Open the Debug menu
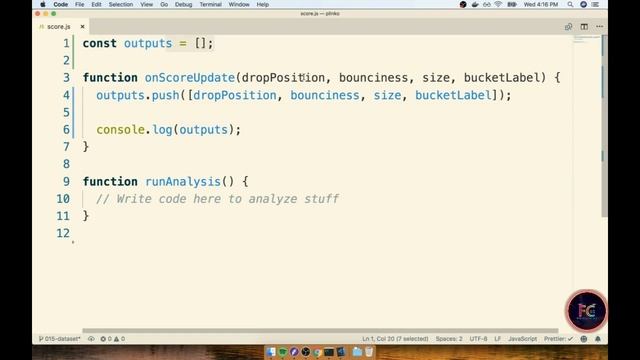Screen dimensions: 640x360 click(x=183, y=4)
